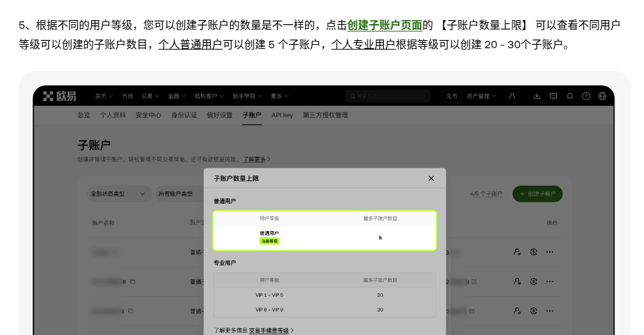Click the 4/5 个子账户 count text

[486, 194]
